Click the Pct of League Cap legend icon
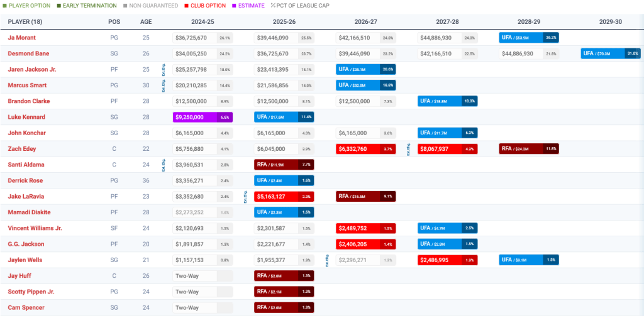644x318 pixels. [x=273, y=6]
